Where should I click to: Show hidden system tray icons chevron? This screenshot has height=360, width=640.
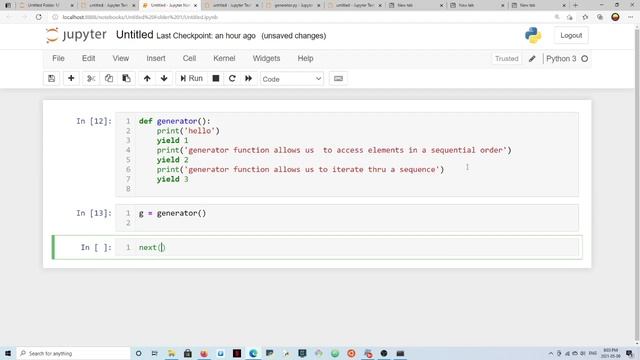pyautogui.click(x=551, y=353)
